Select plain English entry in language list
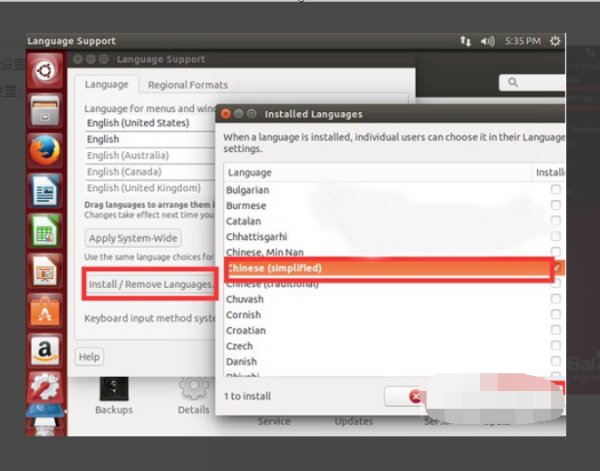 coord(150,139)
